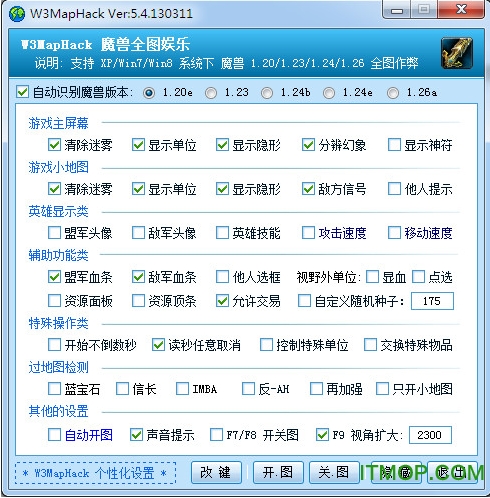Uncheck the 盟军血条 checkbox
This screenshot has height=498, width=490.
coord(54,277)
